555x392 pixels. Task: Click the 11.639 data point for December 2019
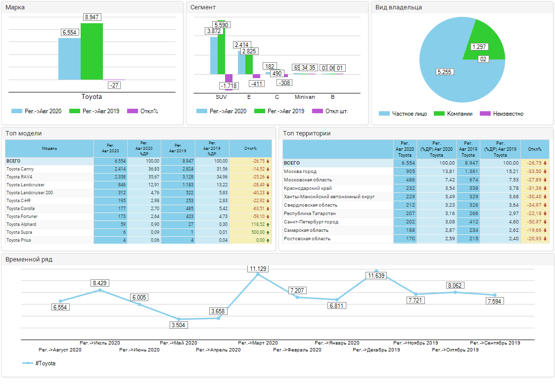tap(376, 271)
